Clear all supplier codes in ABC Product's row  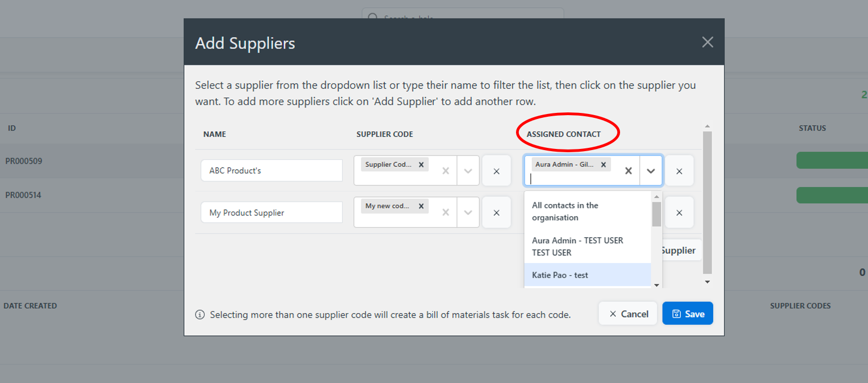[x=446, y=171]
